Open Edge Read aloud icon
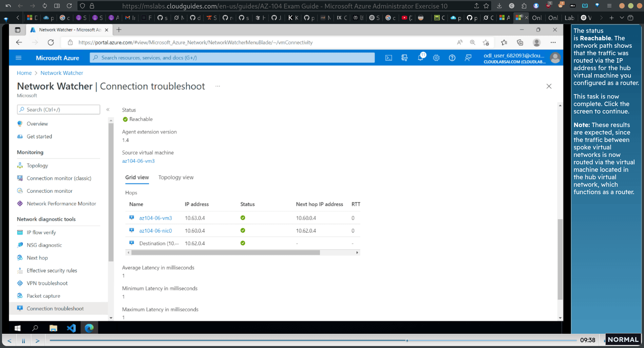Viewport: 644px width, 348px height. (x=459, y=42)
